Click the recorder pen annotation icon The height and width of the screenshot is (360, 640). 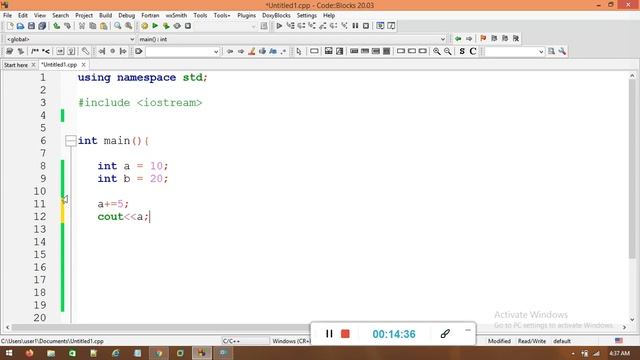click(445, 334)
